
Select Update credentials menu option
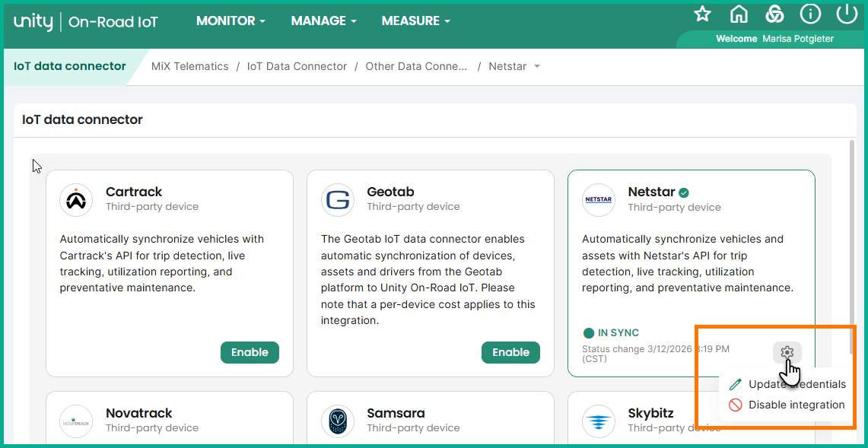796,384
